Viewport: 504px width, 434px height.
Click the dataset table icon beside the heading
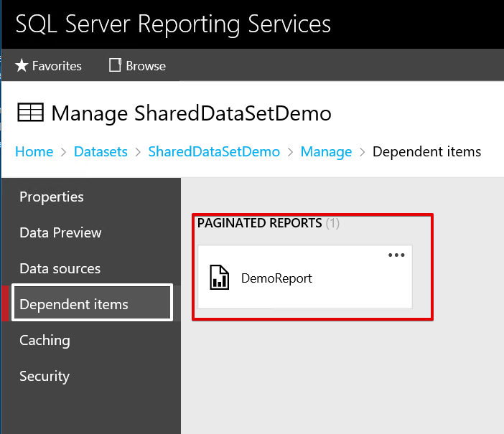(29, 113)
